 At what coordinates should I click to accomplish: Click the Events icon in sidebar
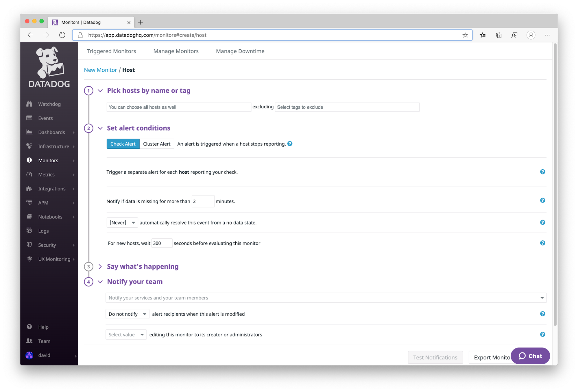(30, 118)
